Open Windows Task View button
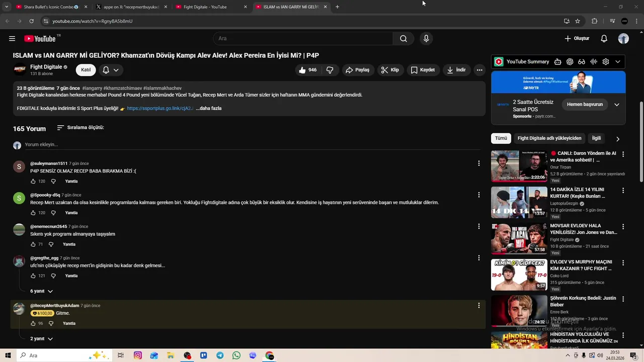The height and width of the screenshot is (362, 644). 121,355
